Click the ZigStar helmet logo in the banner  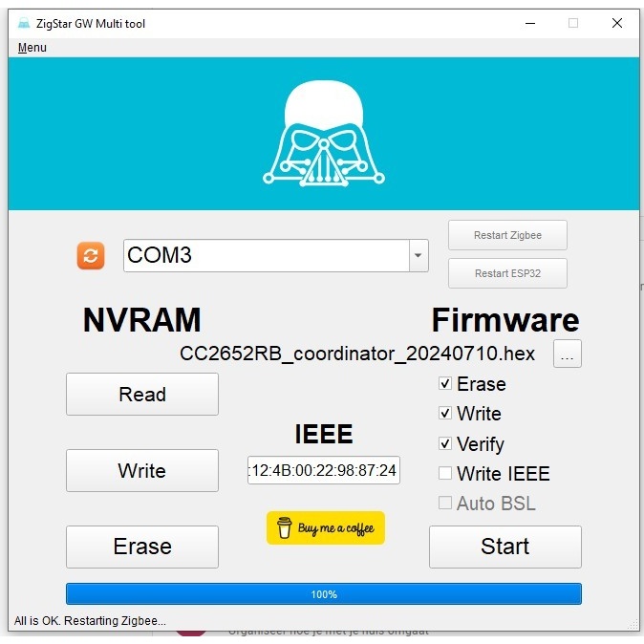pos(324,134)
